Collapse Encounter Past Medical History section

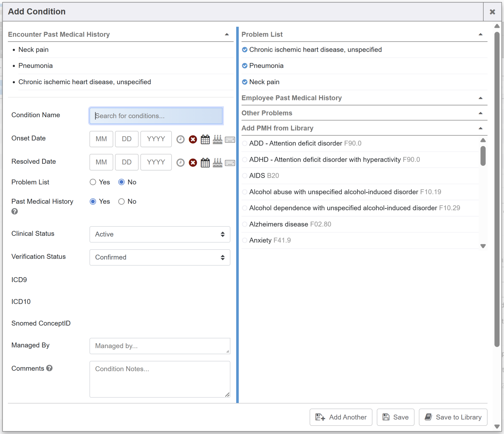[x=227, y=34]
